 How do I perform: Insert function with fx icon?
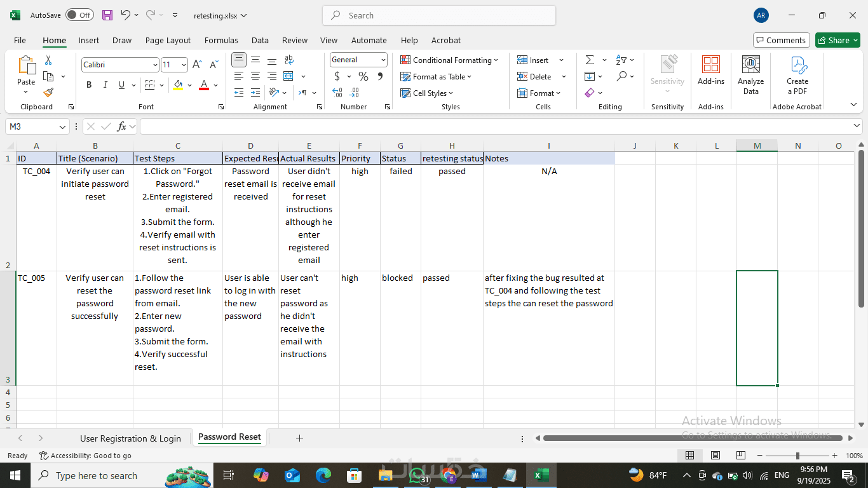tap(121, 126)
